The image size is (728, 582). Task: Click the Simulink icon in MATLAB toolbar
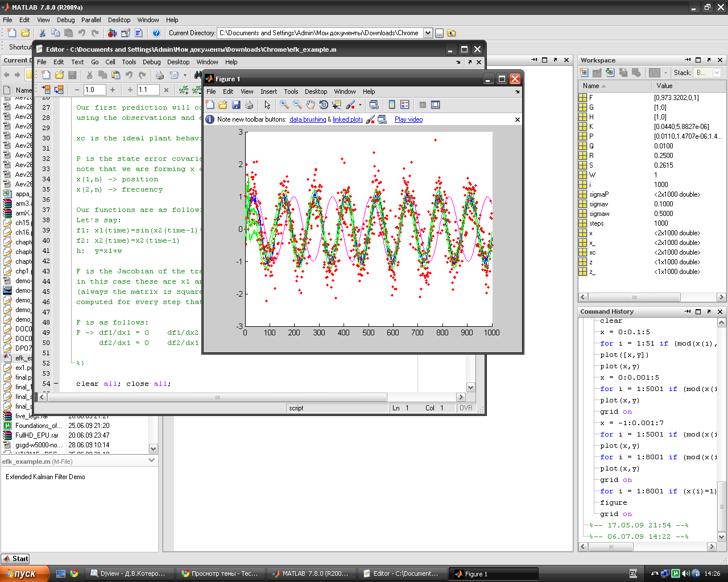[x=112, y=34]
